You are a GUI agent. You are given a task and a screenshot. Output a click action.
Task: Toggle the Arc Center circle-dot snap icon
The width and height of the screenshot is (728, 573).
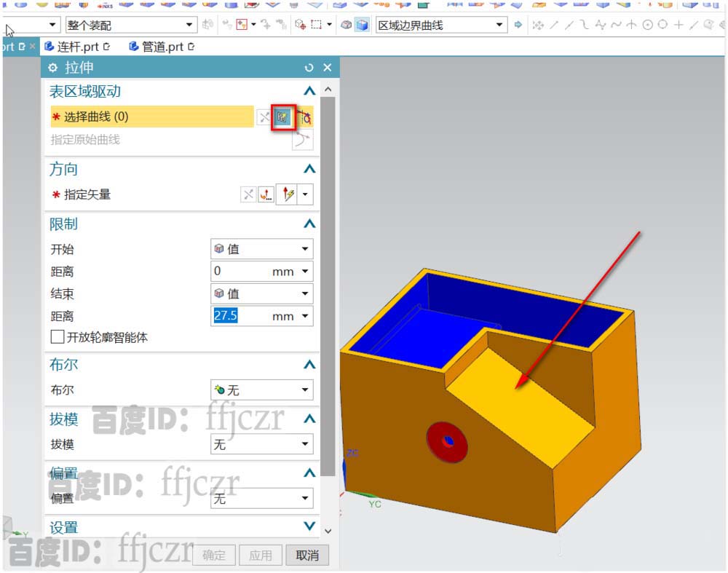click(647, 25)
